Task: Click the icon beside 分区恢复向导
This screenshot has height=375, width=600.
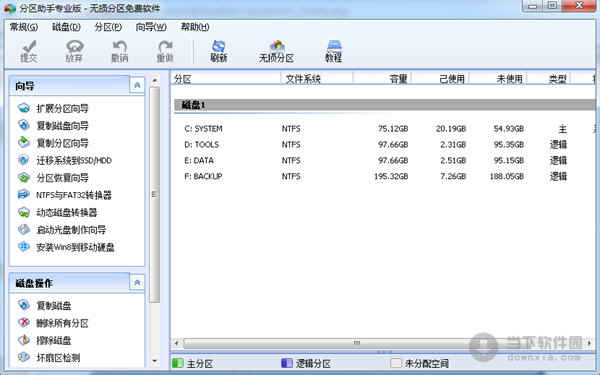Action: pyautogui.click(x=24, y=178)
